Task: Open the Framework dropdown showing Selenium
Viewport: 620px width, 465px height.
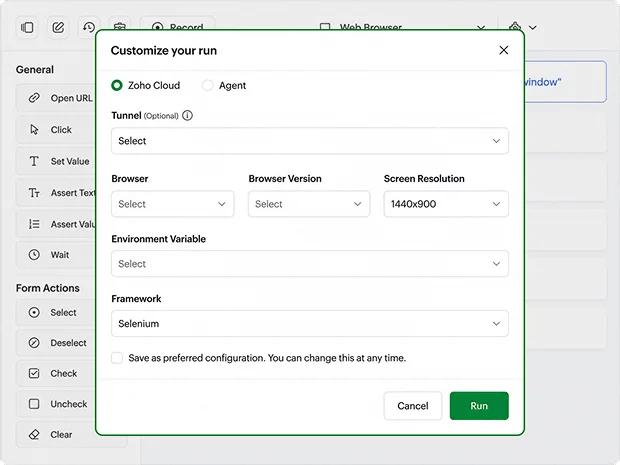Action: (310, 323)
